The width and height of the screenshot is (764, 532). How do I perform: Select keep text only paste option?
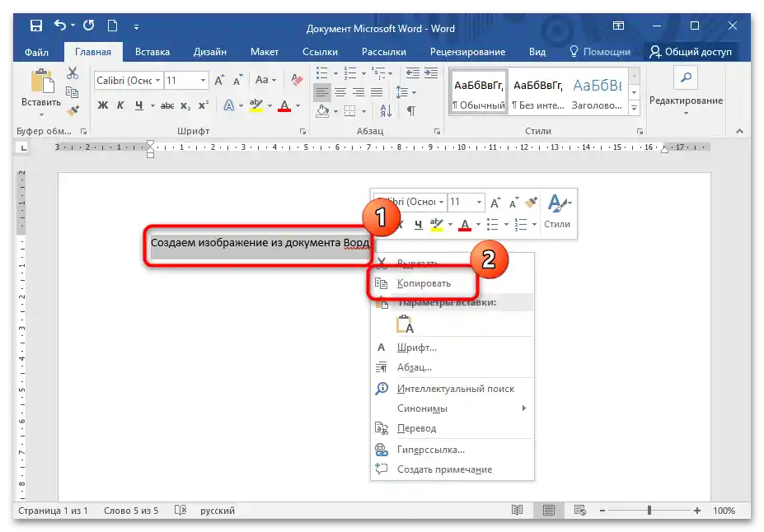tap(405, 324)
